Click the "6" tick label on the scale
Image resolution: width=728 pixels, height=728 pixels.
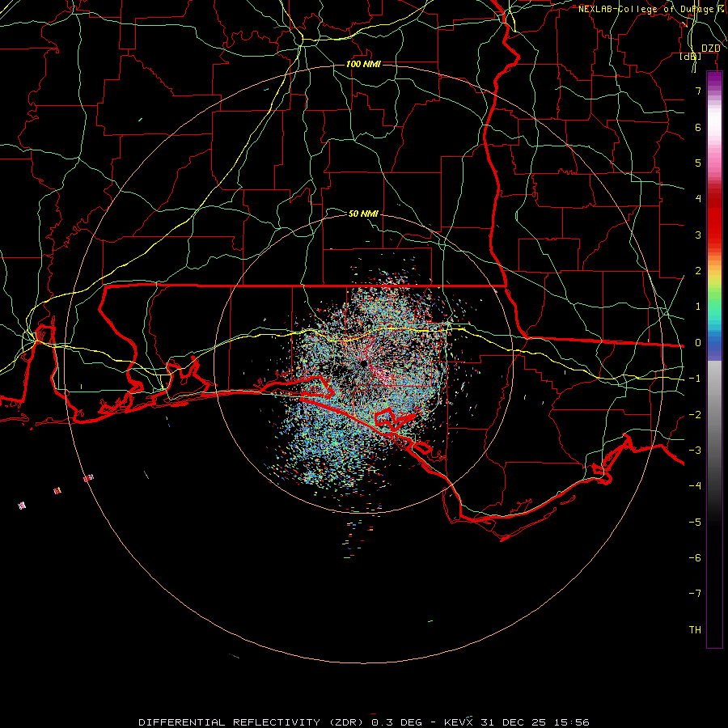tap(698, 127)
